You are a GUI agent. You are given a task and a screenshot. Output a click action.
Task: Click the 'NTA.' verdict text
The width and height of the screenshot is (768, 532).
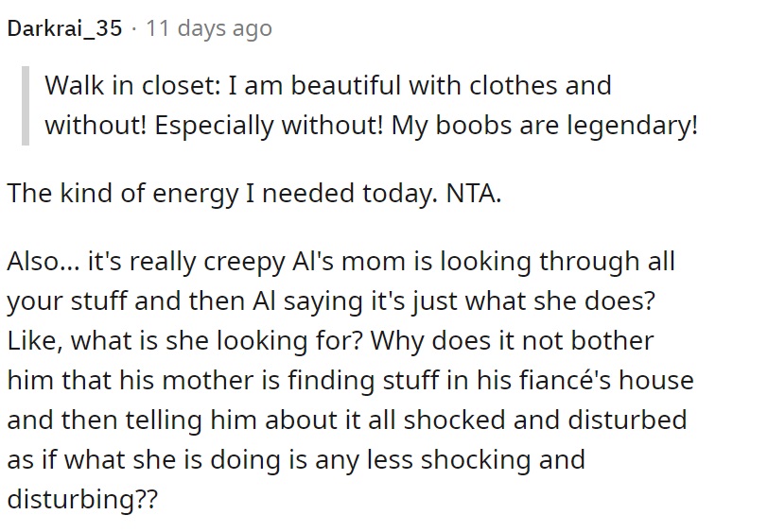click(474, 194)
